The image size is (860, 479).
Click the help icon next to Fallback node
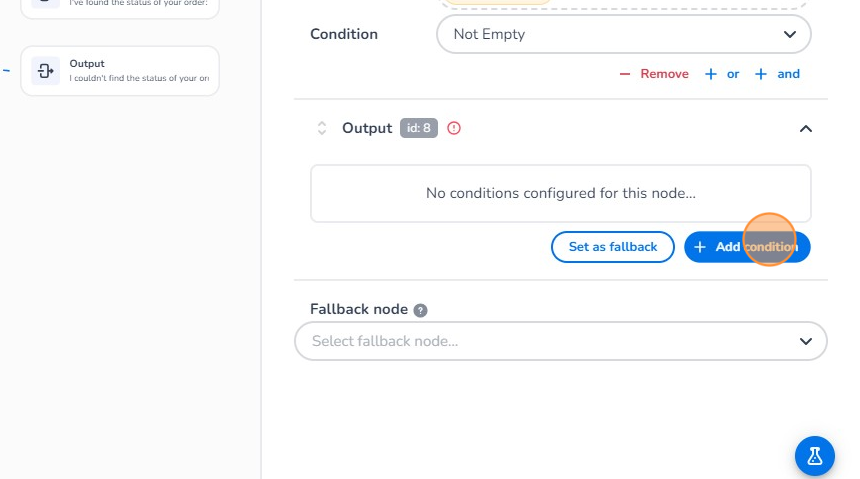(x=421, y=310)
